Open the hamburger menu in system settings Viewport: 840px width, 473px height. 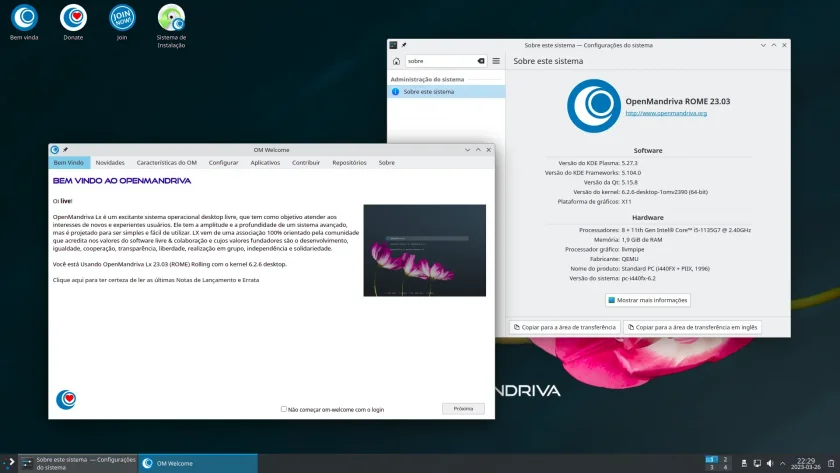tap(496, 61)
